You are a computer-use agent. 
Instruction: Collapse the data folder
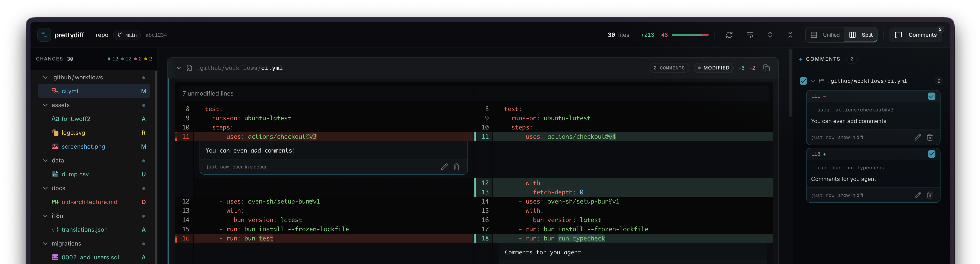(45, 161)
